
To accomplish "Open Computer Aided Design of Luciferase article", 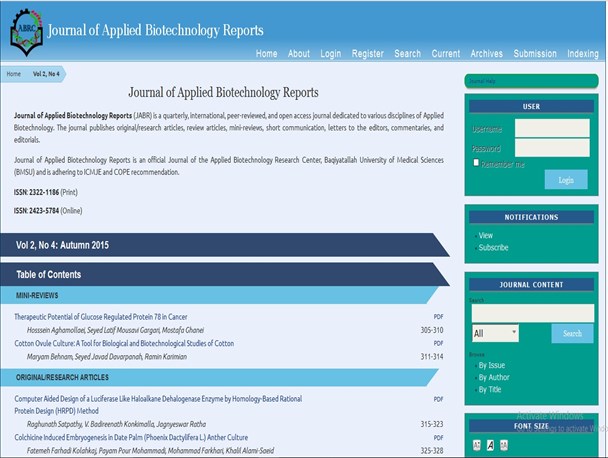I will coord(158,404).
